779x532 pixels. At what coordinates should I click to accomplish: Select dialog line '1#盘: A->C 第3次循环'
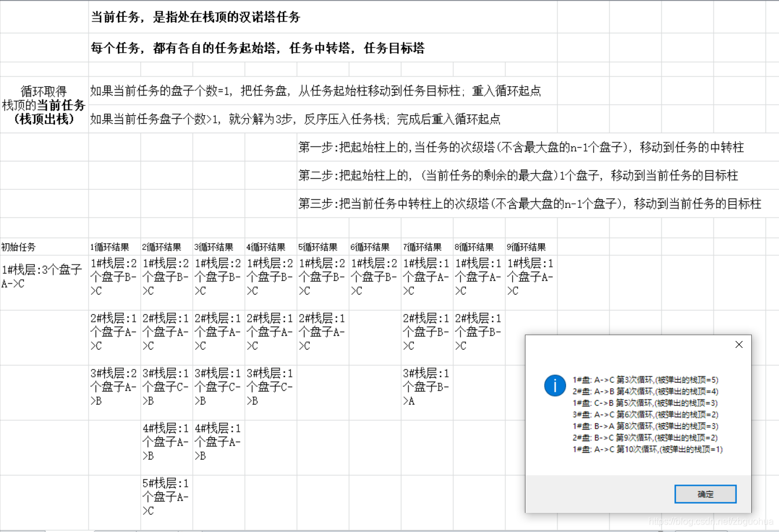point(645,380)
